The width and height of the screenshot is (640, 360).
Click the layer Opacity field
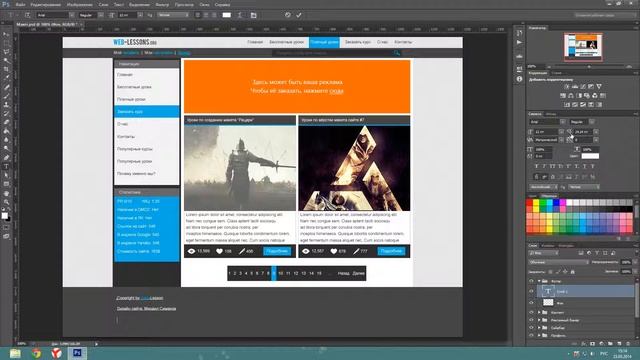(x=626, y=262)
